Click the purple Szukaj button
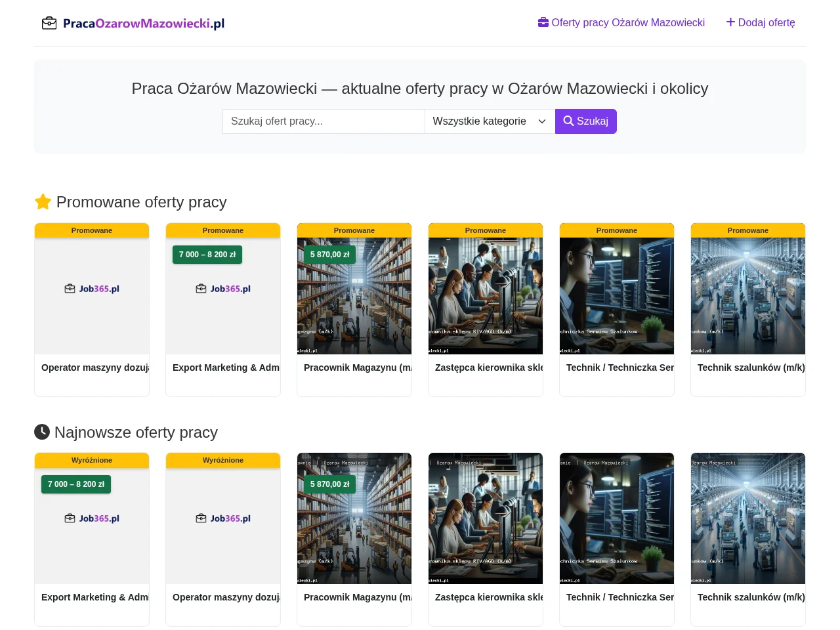Viewport: 840px width, 630px height. click(586, 121)
